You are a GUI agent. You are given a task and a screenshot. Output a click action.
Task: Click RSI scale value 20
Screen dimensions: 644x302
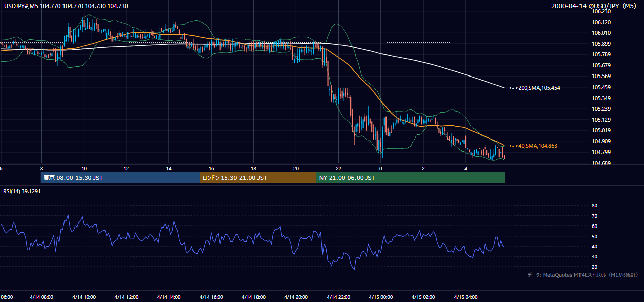[x=594, y=267]
